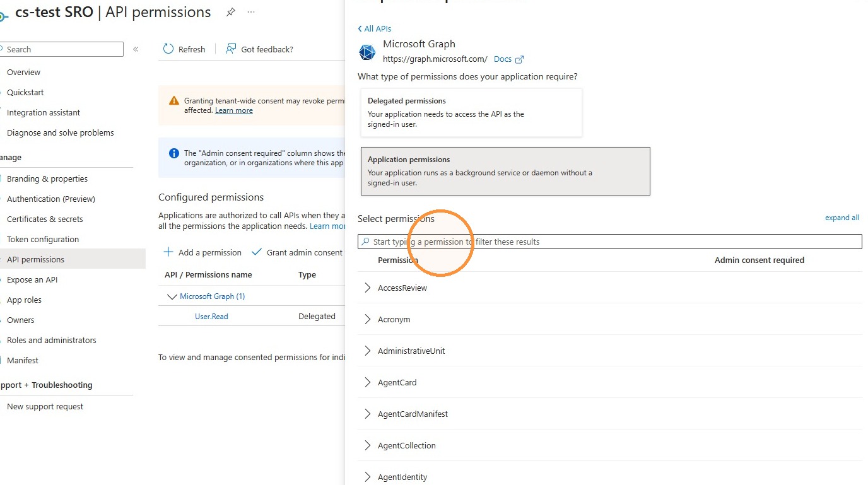Expand the AgentCardManifest permission group
The image size is (868, 485).
point(368,414)
